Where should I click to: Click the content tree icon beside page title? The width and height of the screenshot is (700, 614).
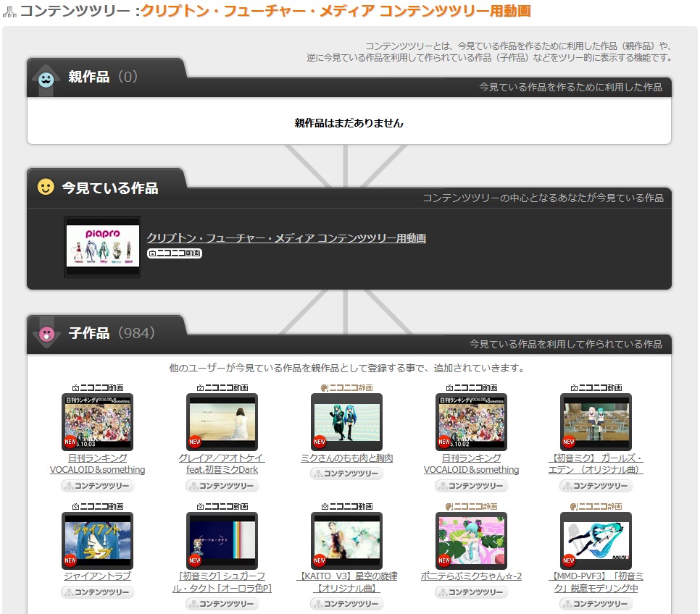(x=9, y=12)
